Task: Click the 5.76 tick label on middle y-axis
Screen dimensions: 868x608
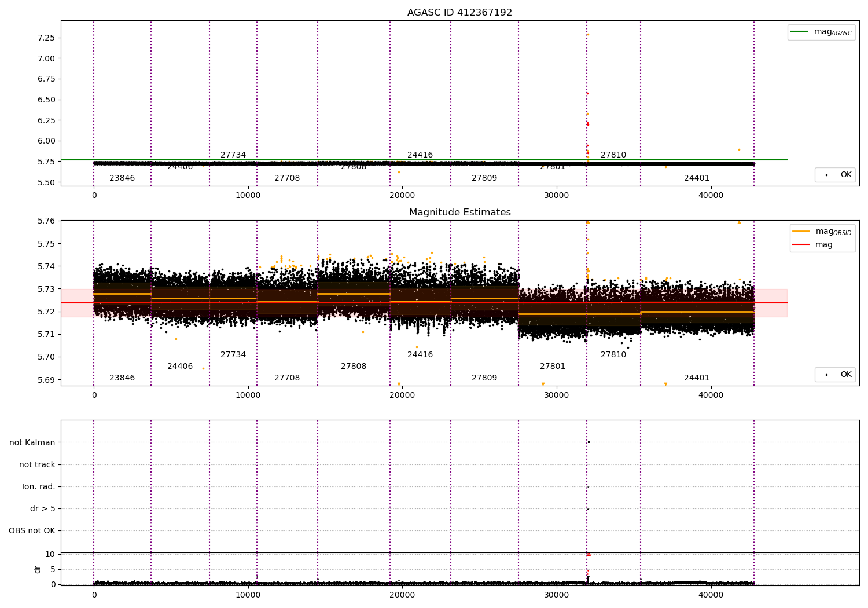Action: tap(46, 221)
